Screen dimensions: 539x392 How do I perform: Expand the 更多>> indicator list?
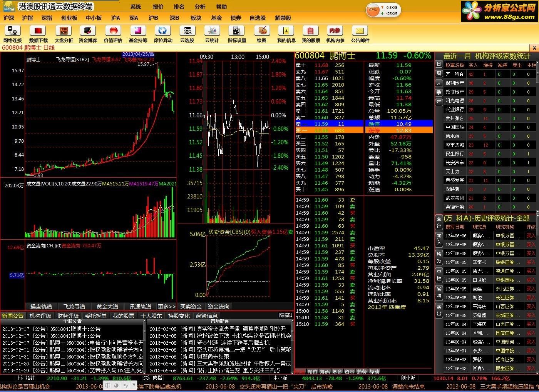166,307
